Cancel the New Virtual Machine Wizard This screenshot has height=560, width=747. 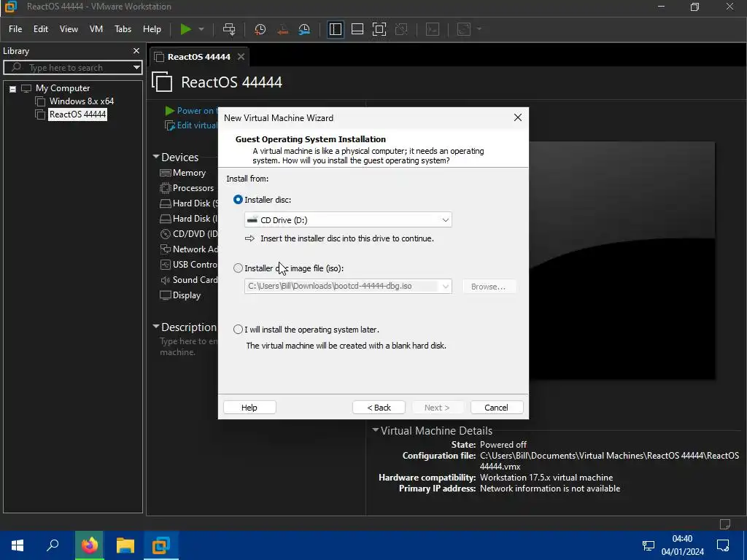point(496,408)
